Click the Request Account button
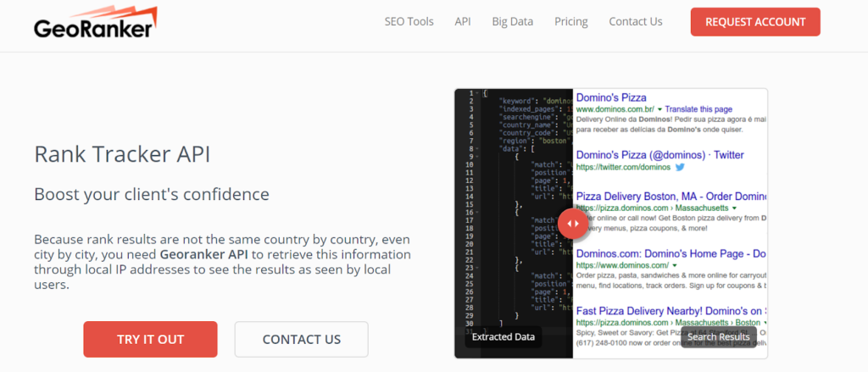The image size is (868, 372). tap(755, 22)
